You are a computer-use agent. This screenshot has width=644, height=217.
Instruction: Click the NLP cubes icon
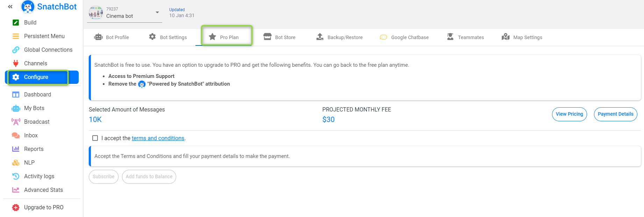(x=16, y=162)
